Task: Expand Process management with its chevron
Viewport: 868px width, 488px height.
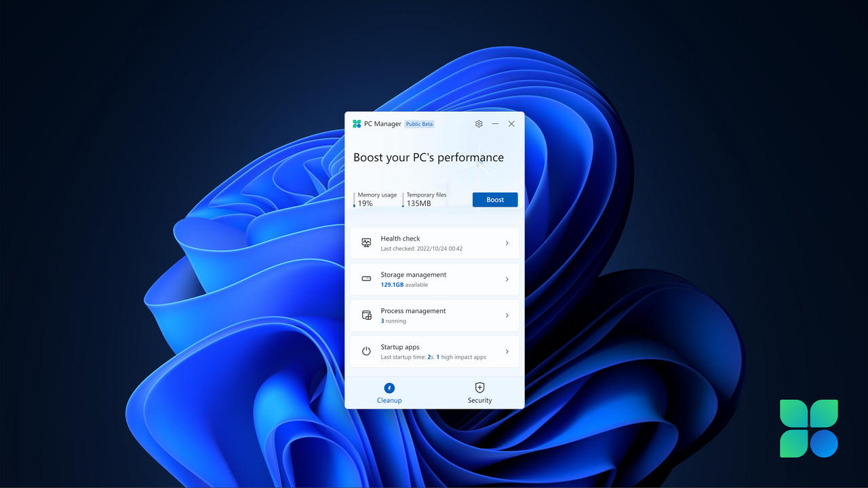Action: click(507, 315)
